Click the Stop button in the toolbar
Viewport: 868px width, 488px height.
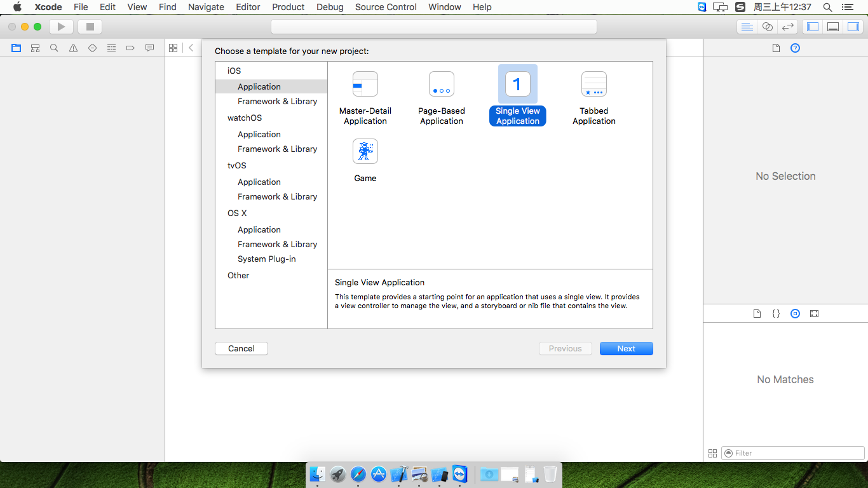(90, 27)
